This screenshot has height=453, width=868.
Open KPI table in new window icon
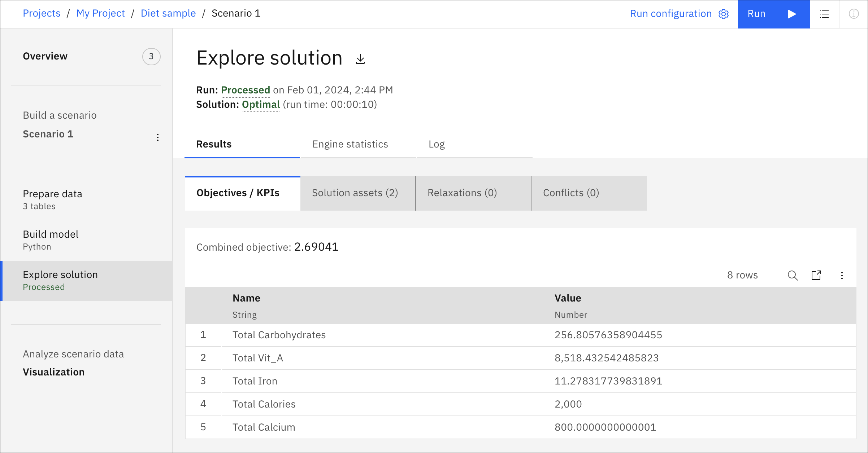click(816, 276)
